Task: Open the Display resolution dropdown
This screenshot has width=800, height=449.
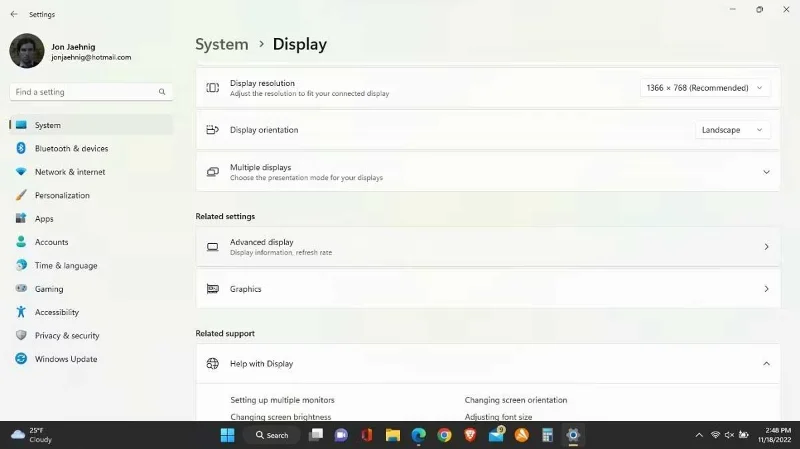Action: pos(705,88)
